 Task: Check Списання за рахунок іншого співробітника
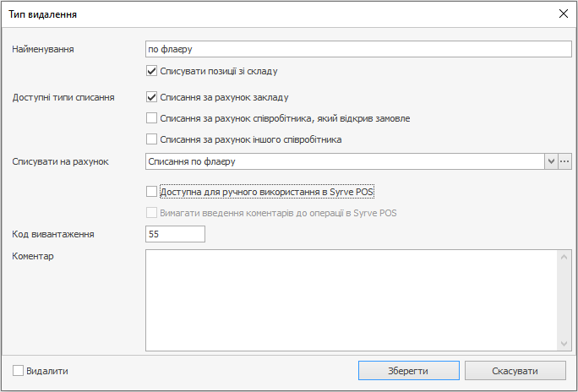click(x=152, y=139)
